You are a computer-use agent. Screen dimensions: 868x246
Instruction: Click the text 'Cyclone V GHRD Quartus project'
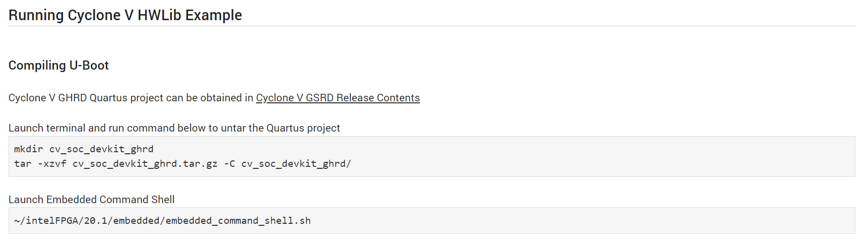coord(86,98)
